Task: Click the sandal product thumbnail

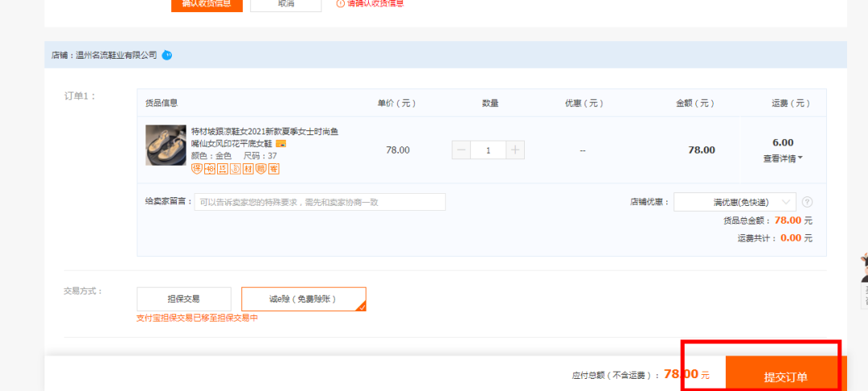Action: tap(166, 146)
